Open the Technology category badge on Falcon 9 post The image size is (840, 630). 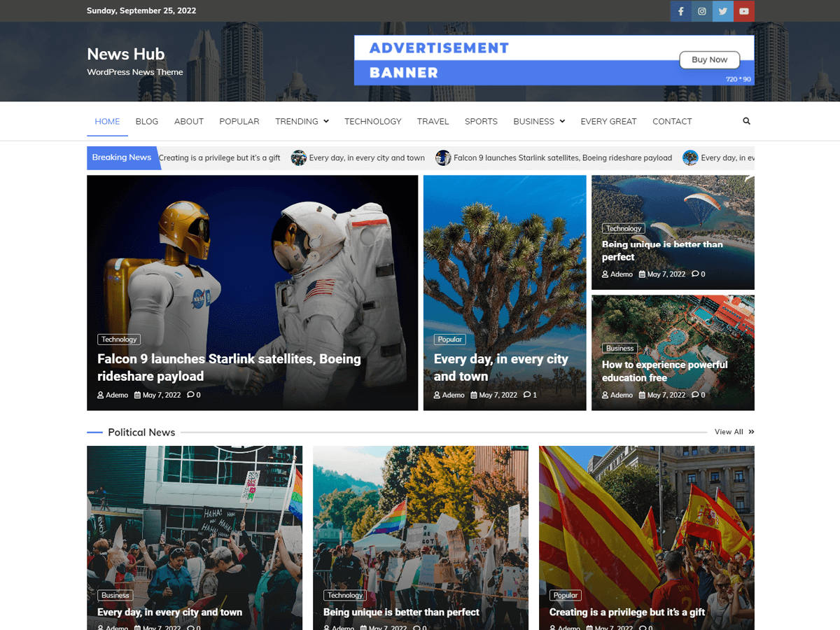coord(118,339)
